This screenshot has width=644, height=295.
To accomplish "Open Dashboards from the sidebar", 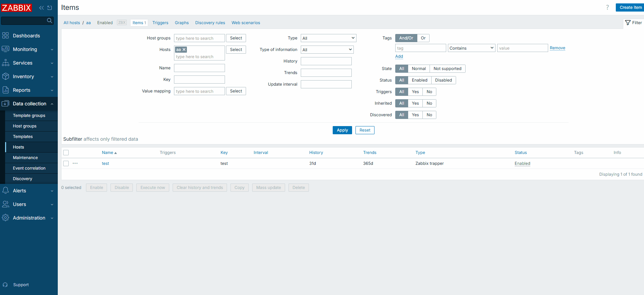I will coord(26,36).
